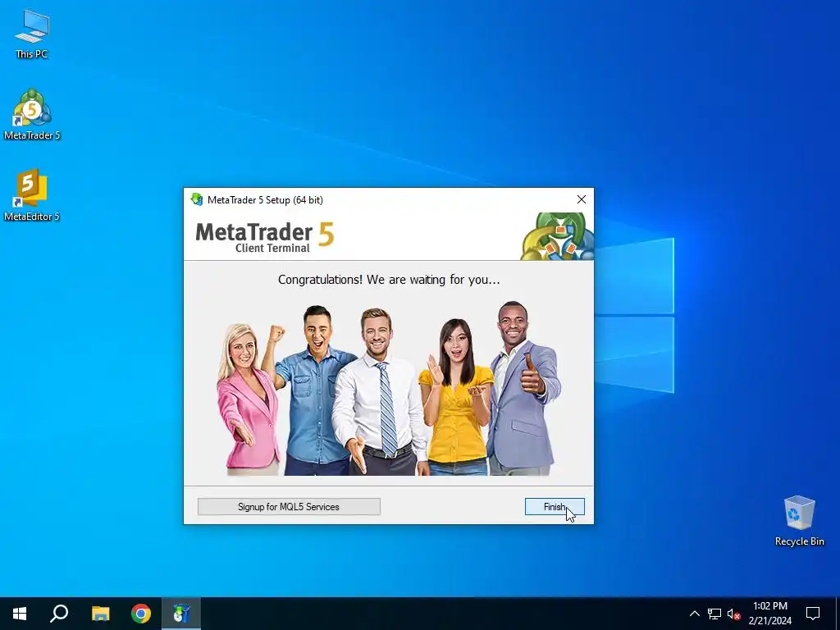Activate MetaTrader setup taskbar icon
This screenshot has height=630, width=840.
tap(181, 614)
